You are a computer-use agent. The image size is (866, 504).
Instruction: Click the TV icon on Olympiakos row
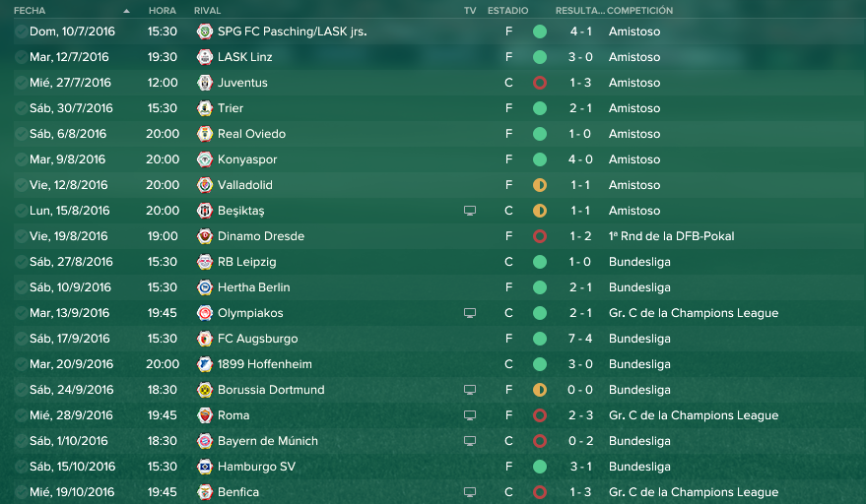470,313
